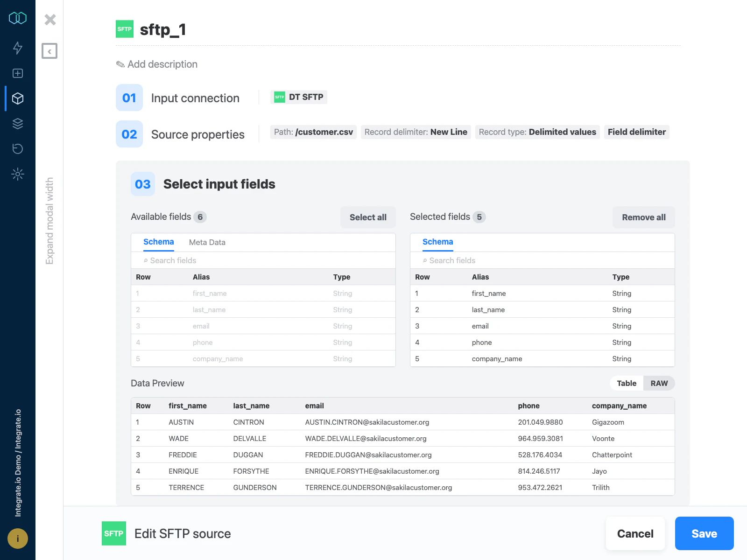Select company_name in Selected fields
Image resolution: width=747 pixels, height=560 pixels.
[x=543, y=359]
